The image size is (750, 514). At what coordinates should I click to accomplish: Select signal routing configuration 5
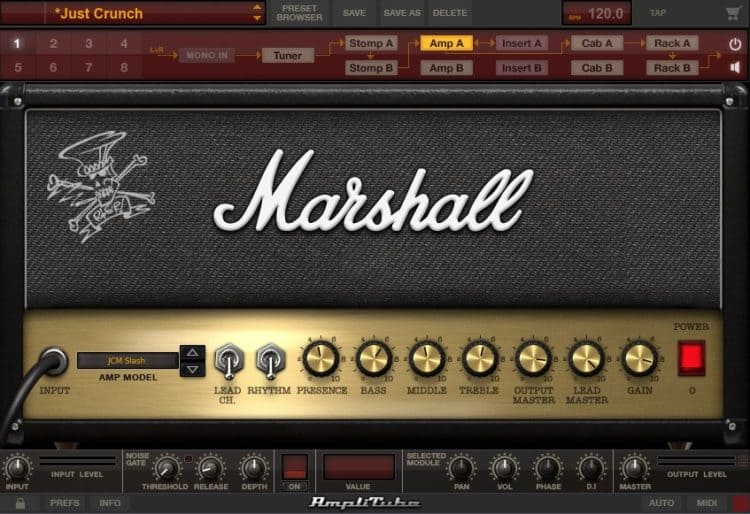tap(18, 67)
